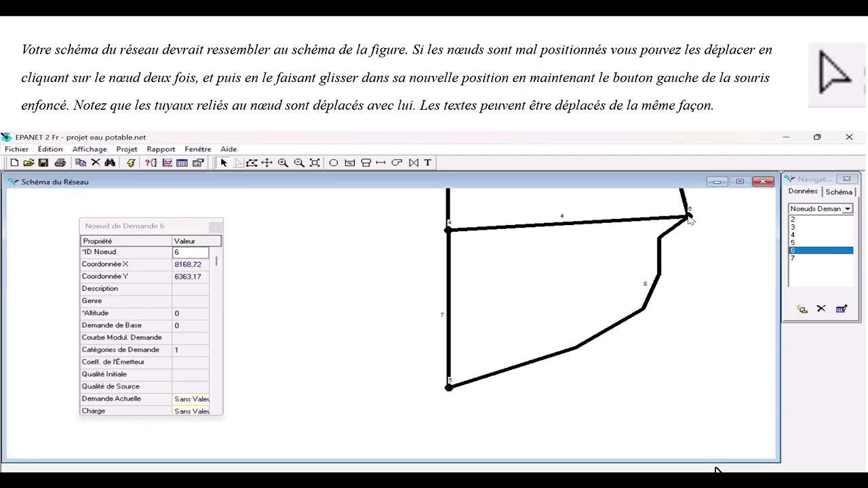Viewport: 868px width, 488px height.
Task: Click the New project toolbar icon
Action: [x=14, y=163]
